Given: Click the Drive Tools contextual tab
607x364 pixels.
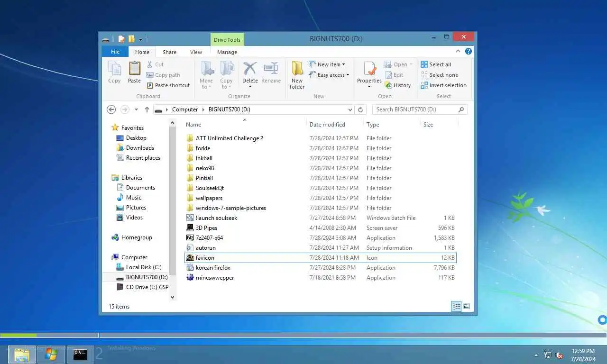Looking at the screenshot, I should [x=227, y=40].
